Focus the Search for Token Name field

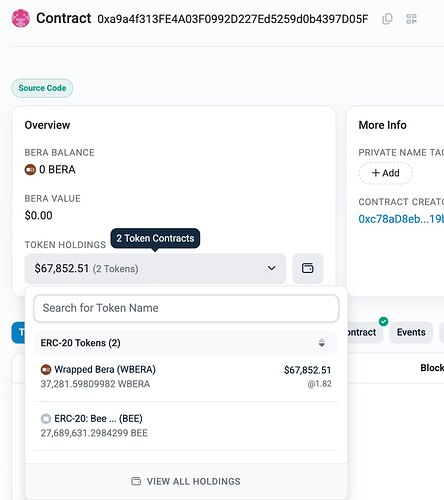(x=186, y=308)
